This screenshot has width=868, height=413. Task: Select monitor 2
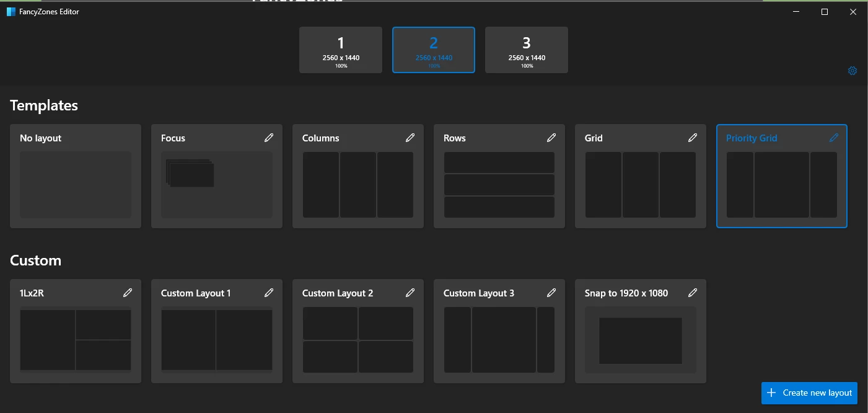coord(434,50)
